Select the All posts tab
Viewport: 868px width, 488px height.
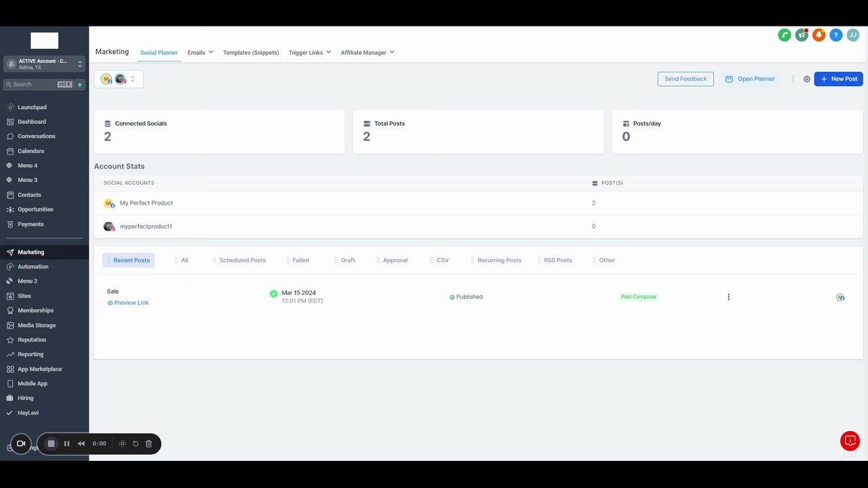[x=182, y=260]
